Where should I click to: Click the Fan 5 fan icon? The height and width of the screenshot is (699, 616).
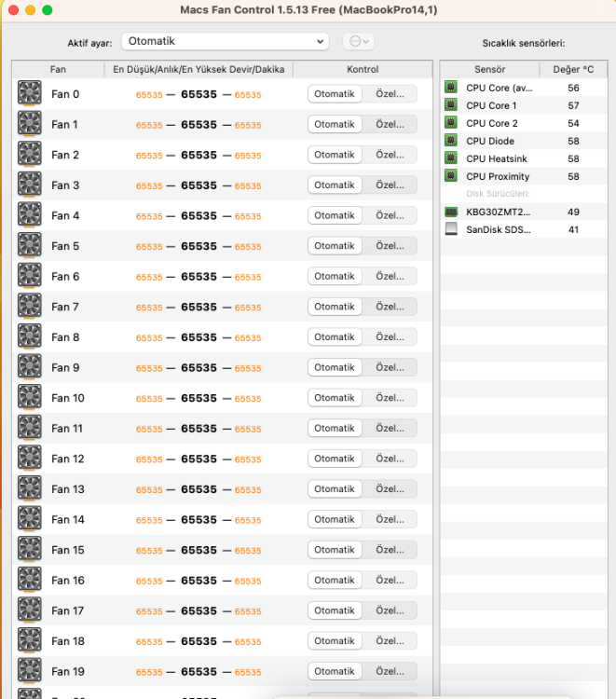click(x=30, y=245)
